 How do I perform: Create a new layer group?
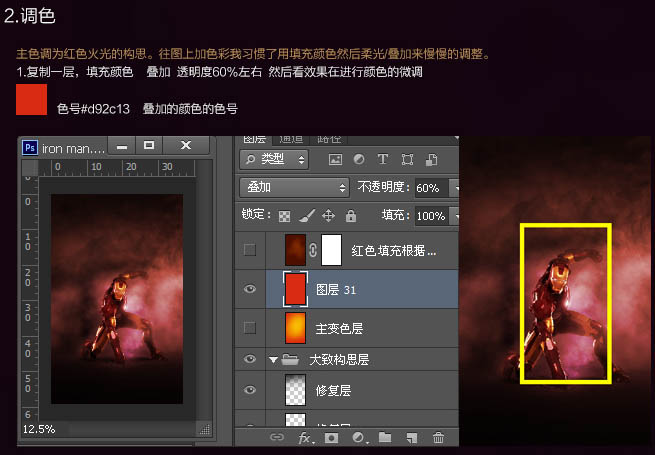[x=385, y=437]
